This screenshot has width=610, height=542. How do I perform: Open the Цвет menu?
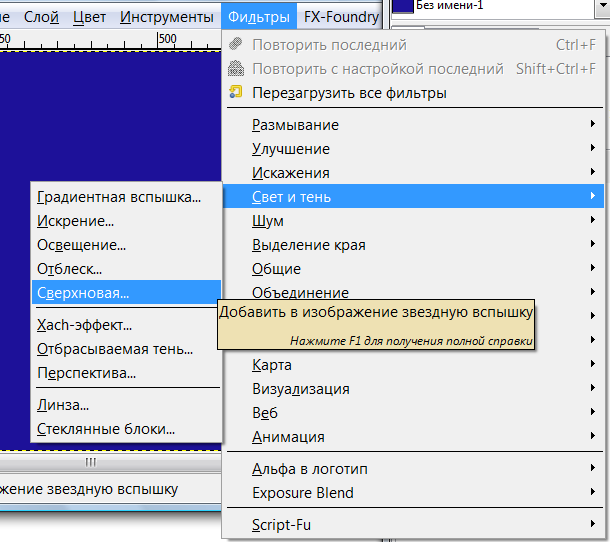[x=90, y=17]
